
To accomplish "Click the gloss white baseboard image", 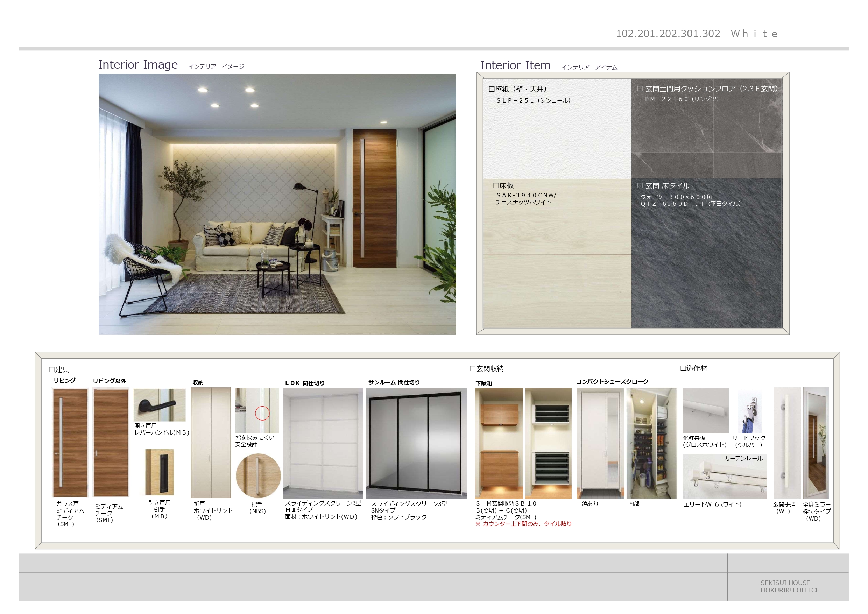I will 705,411.
